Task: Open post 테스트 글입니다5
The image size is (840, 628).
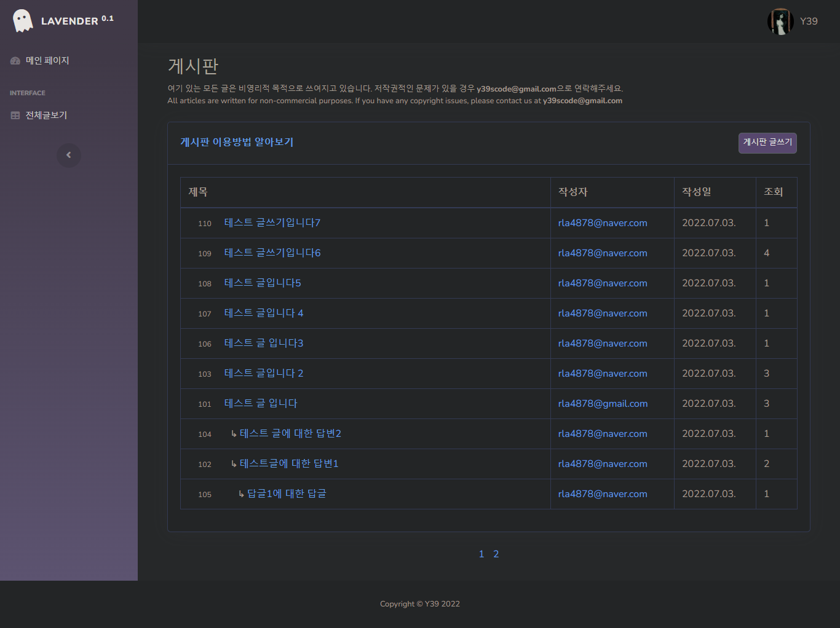Action: (x=263, y=283)
